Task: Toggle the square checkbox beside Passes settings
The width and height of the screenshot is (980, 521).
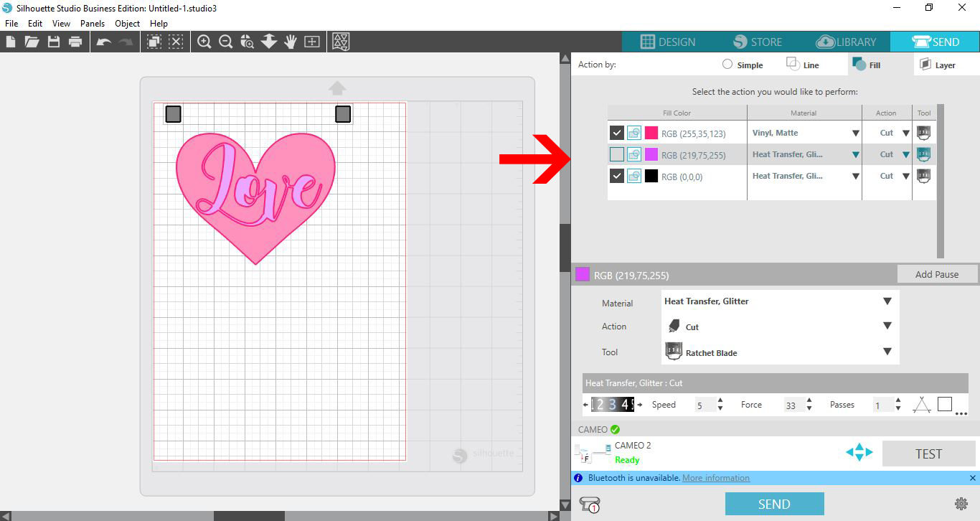Action: 945,404
